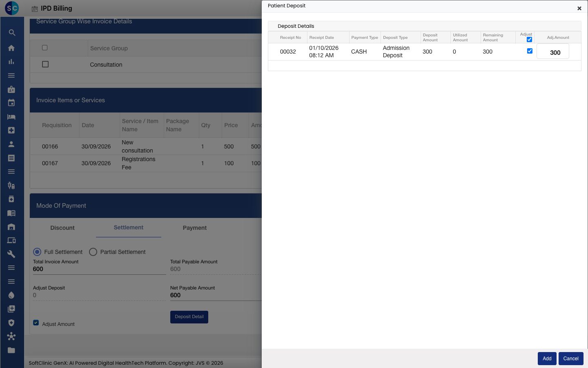Open the folder icon in sidebar
Screen dimensions: 588x368
click(x=11, y=350)
